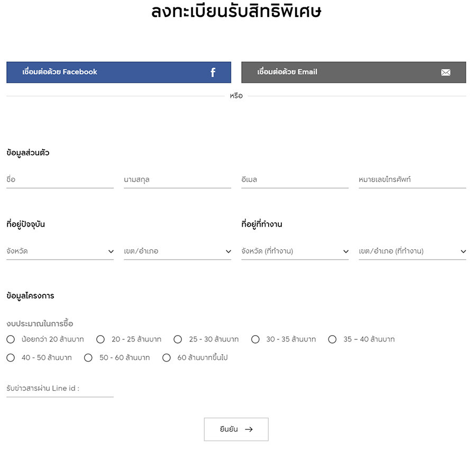
Task: Open the จังหวัด (ที่ทำงาน) dropdown
Action: point(295,251)
